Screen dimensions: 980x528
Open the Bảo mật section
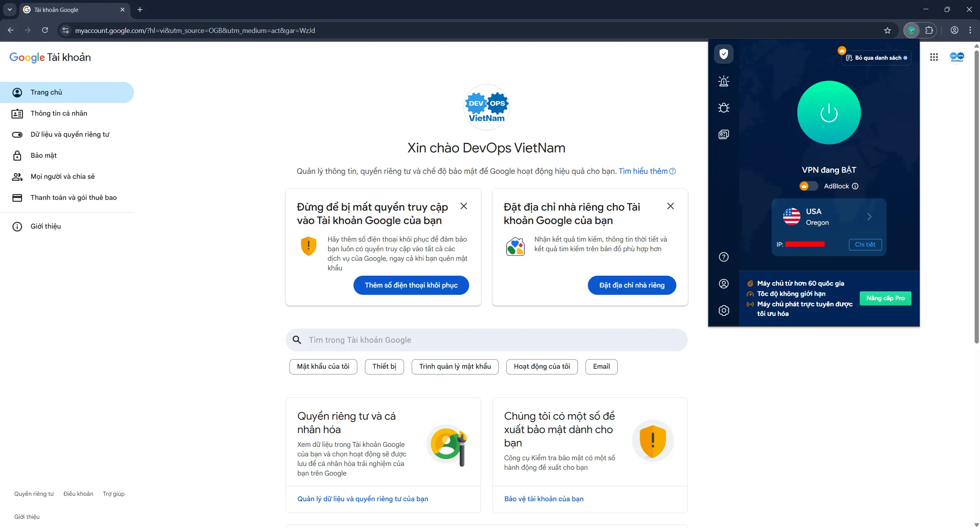67,155
